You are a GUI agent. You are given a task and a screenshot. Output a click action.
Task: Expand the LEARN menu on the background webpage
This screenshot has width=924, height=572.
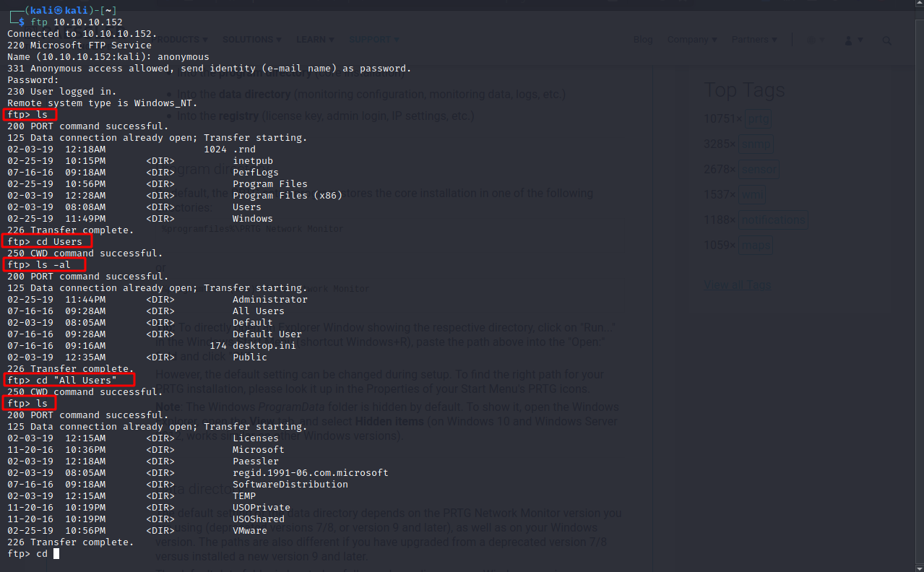pos(315,40)
